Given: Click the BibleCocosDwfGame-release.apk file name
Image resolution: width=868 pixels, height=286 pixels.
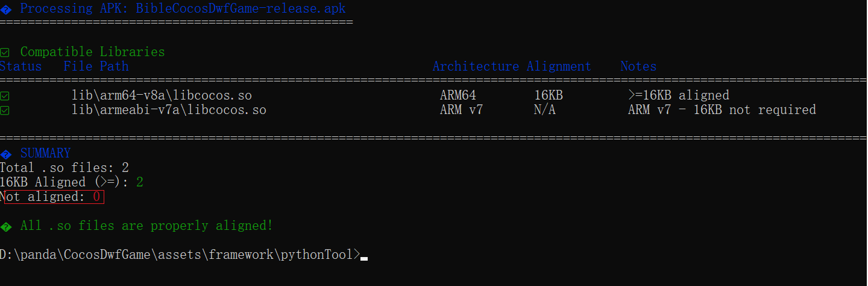Looking at the screenshot, I should (241, 8).
